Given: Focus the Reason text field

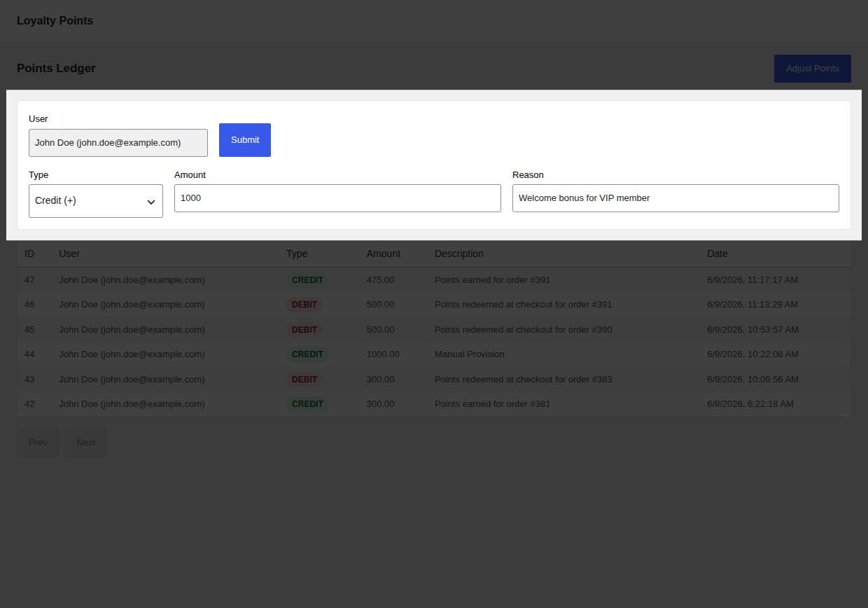Looking at the screenshot, I should point(675,198).
